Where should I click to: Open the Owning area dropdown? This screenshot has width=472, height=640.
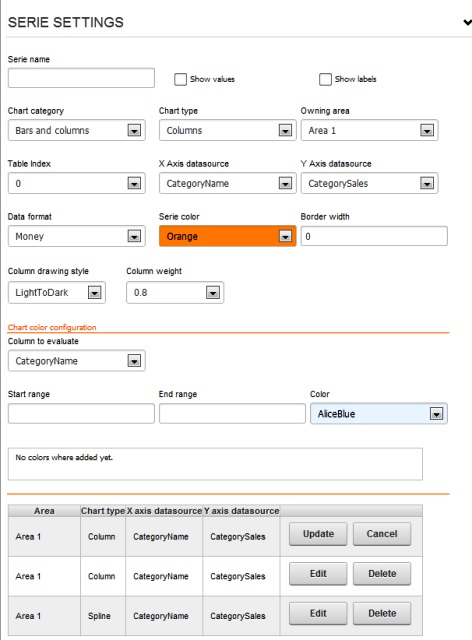370,130
